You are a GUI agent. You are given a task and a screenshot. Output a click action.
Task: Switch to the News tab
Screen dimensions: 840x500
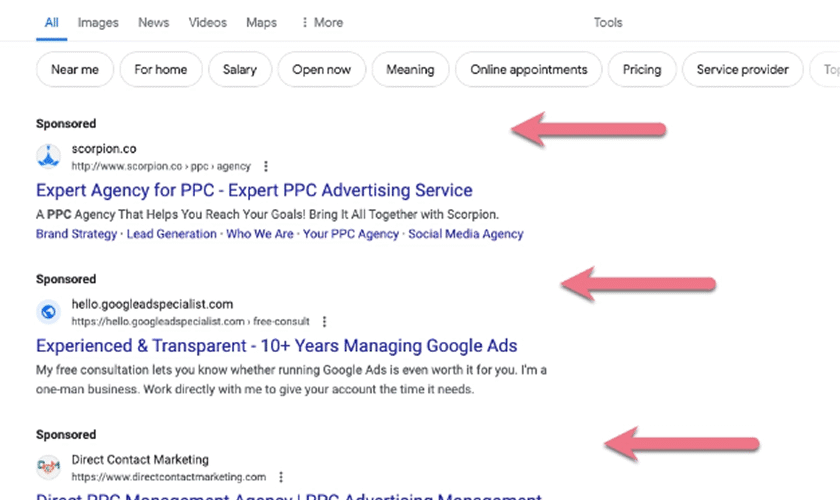[x=153, y=22]
